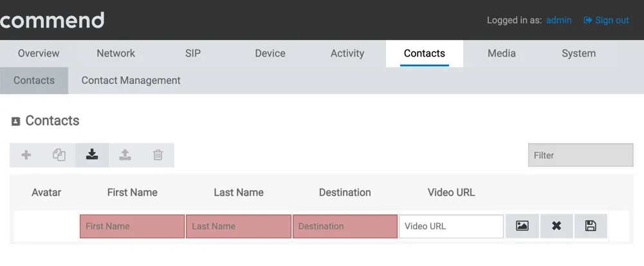
Task: Choose avatar image for new contact
Action: [522, 225]
